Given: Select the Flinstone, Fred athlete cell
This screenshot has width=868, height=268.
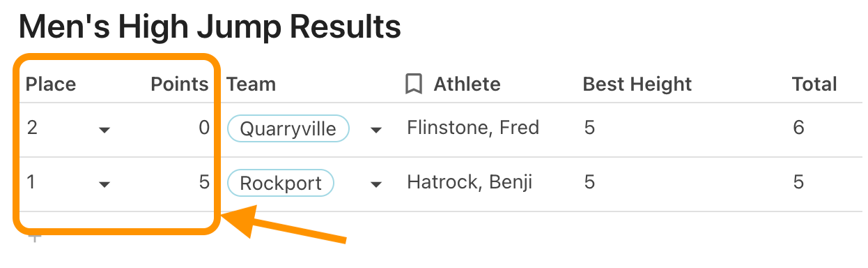Looking at the screenshot, I should pyautogui.click(x=473, y=128).
